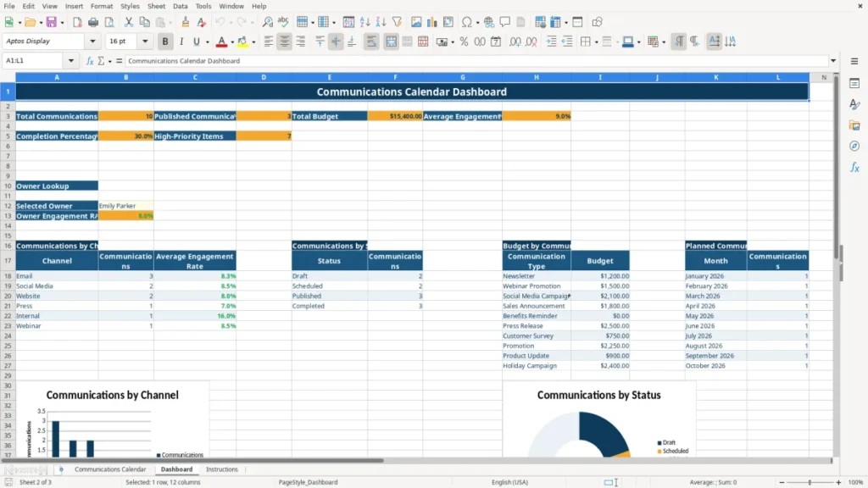Toggle Merge and Center Cells
The height and width of the screenshot is (488, 868).
[x=391, y=42]
